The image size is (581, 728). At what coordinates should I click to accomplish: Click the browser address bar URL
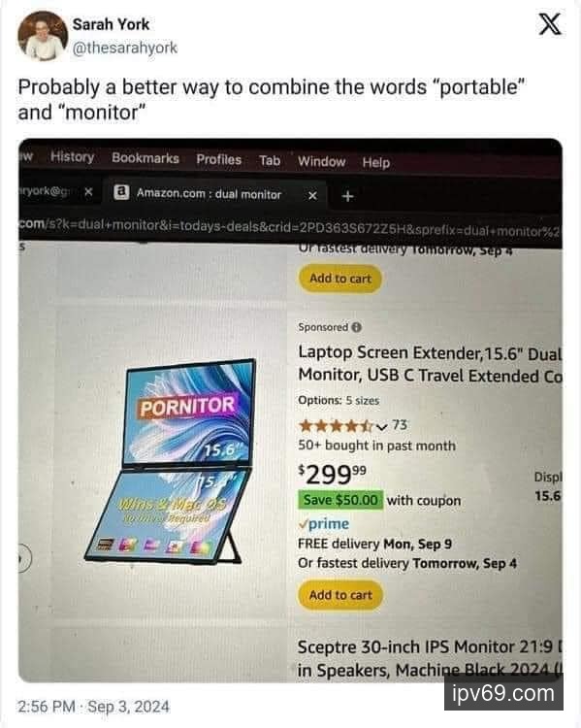290,227
